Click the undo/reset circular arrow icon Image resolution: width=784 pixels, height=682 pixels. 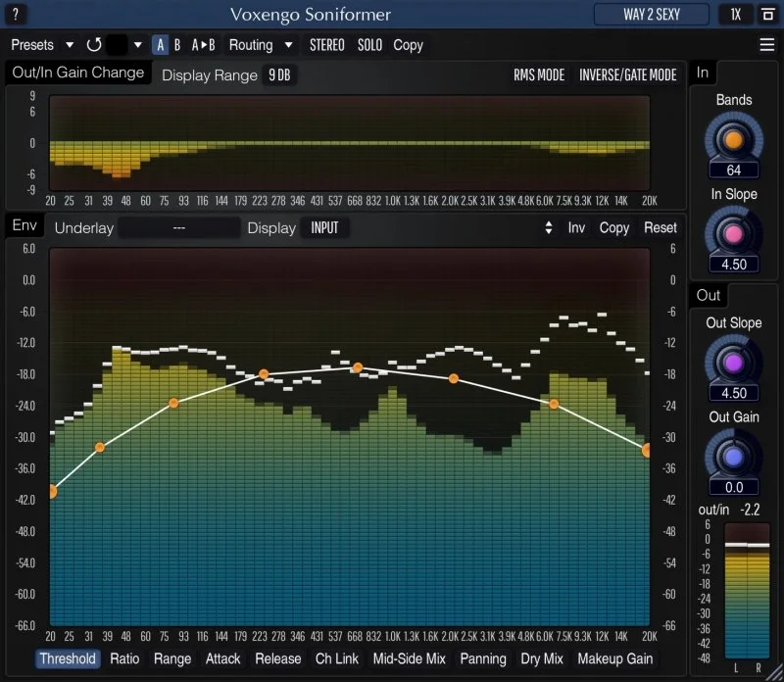[94, 45]
